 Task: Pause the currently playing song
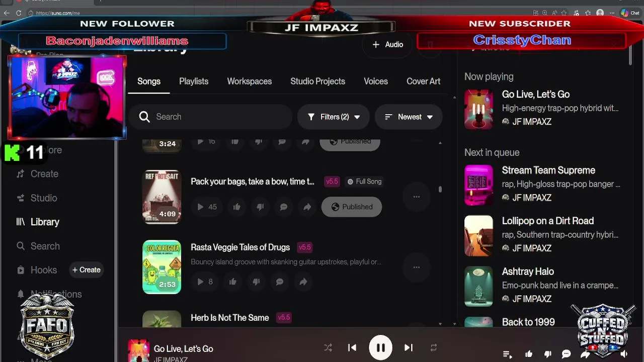pyautogui.click(x=380, y=347)
